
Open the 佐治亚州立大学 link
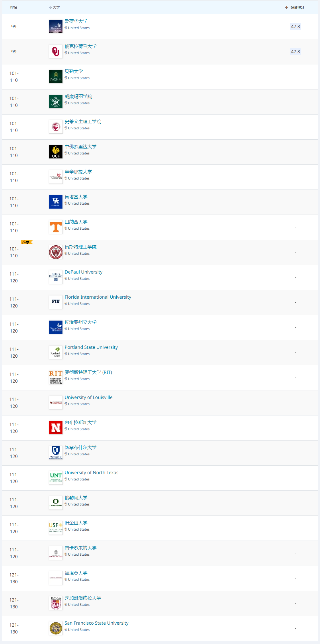81,322
